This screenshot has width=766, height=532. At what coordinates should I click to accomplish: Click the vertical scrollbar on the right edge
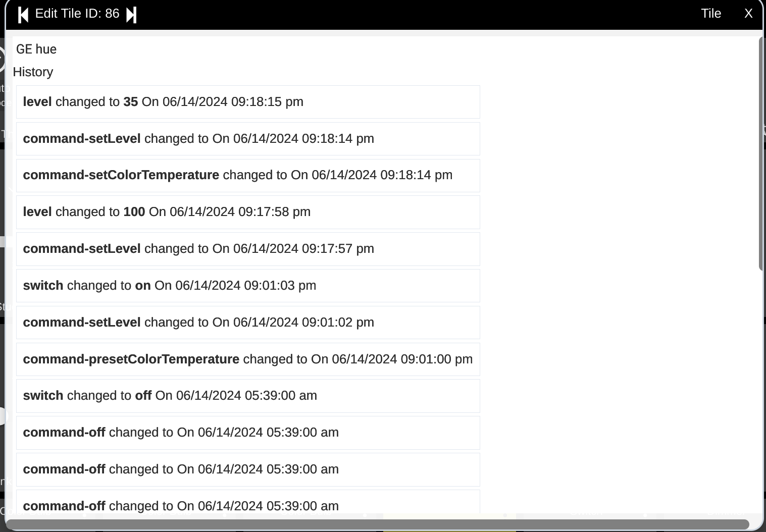[x=760, y=151]
